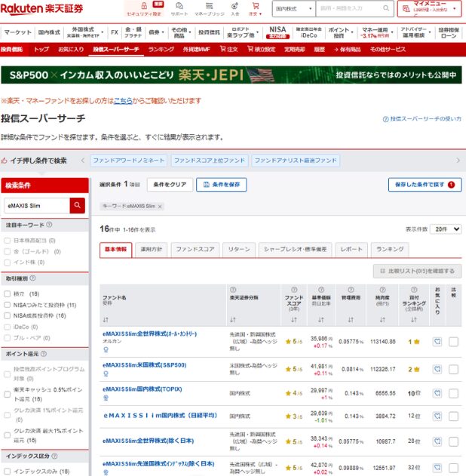Click the header stock search input
The image size is (466, 476).
349,8
